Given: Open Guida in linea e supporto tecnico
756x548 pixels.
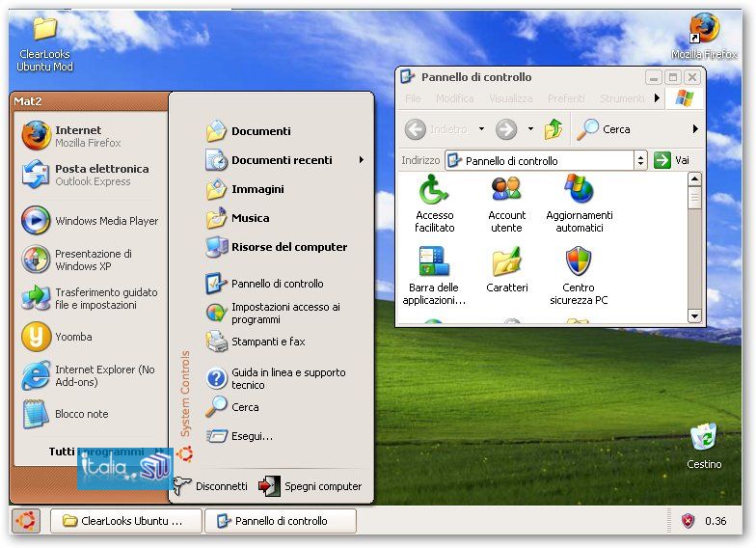Looking at the screenshot, I should pos(284,378).
